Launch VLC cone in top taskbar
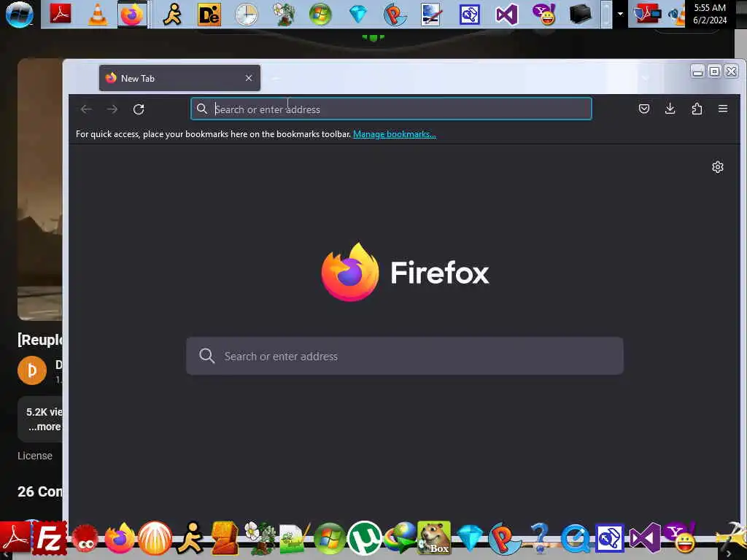The image size is (747, 560). coord(98,15)
